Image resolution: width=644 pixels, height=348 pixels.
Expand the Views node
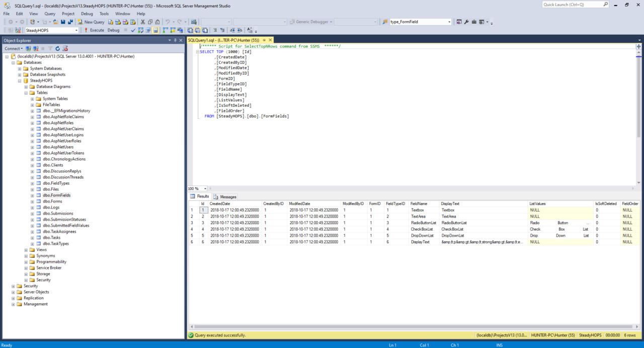coord(26,249)
